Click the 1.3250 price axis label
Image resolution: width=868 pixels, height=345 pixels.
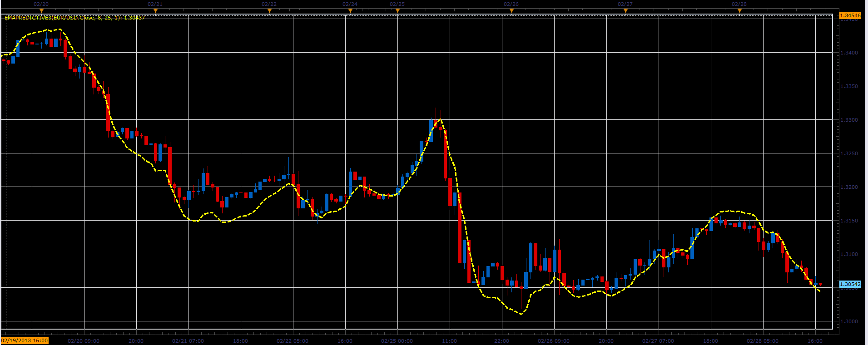point(849,153)
